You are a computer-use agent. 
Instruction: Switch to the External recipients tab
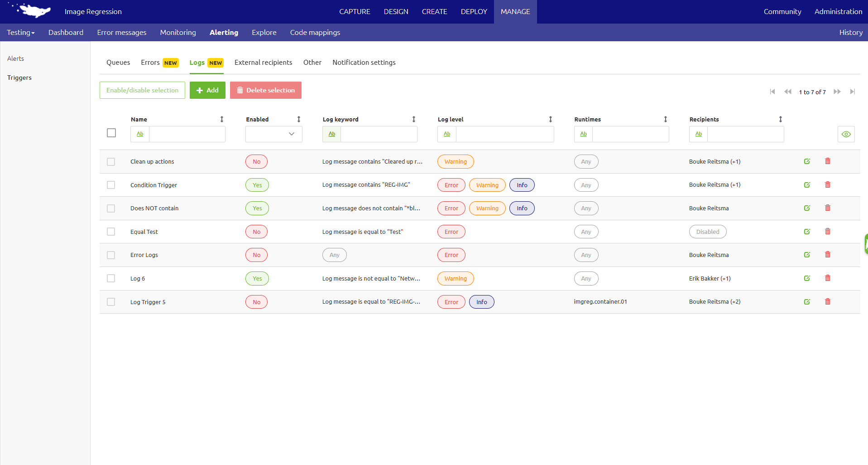(x=263, y=62)
